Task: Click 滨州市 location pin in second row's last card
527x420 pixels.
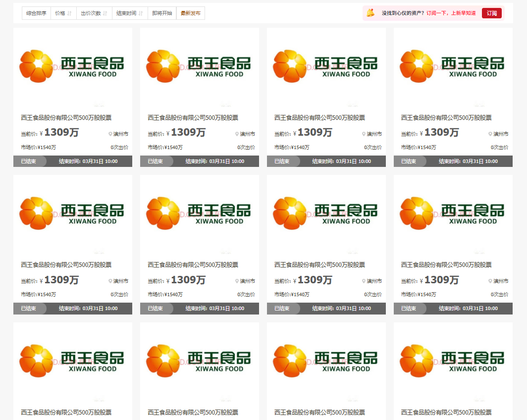Action: (x=491, y=281)
